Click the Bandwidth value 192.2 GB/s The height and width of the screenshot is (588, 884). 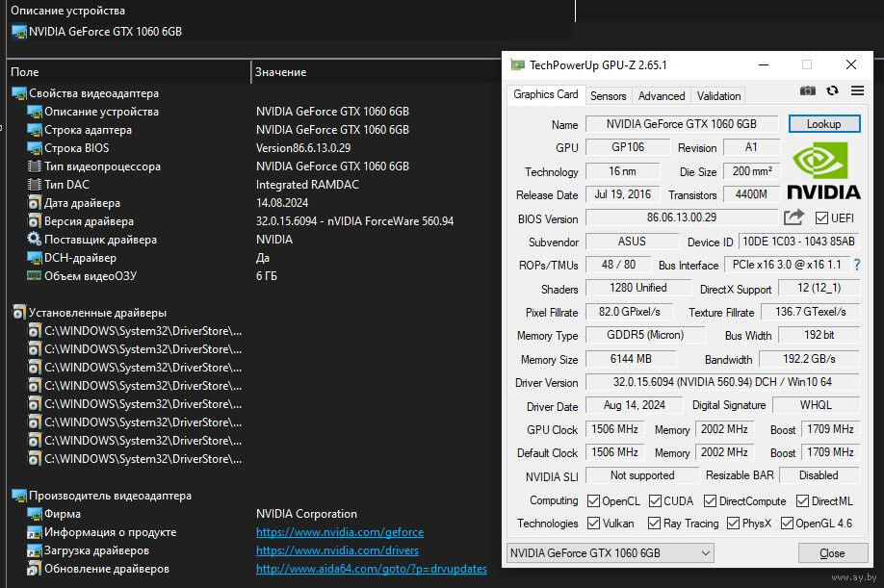coord(809,359)
